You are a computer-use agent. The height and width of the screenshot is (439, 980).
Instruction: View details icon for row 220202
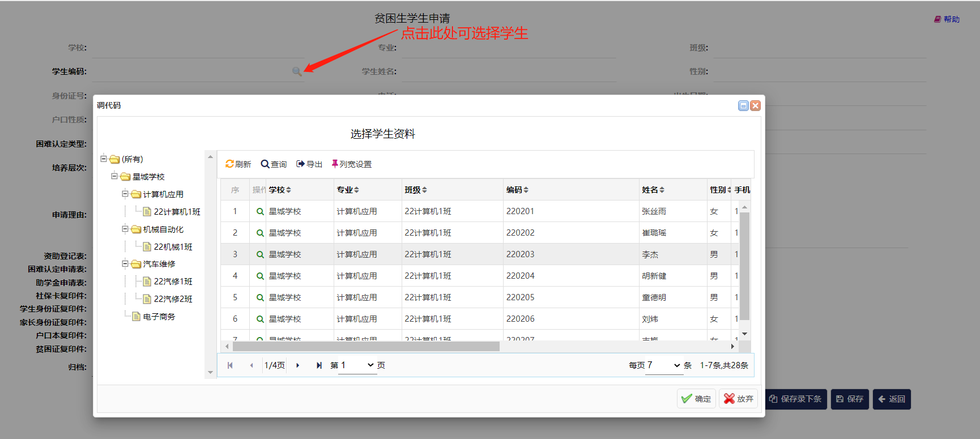coord(260,233)
